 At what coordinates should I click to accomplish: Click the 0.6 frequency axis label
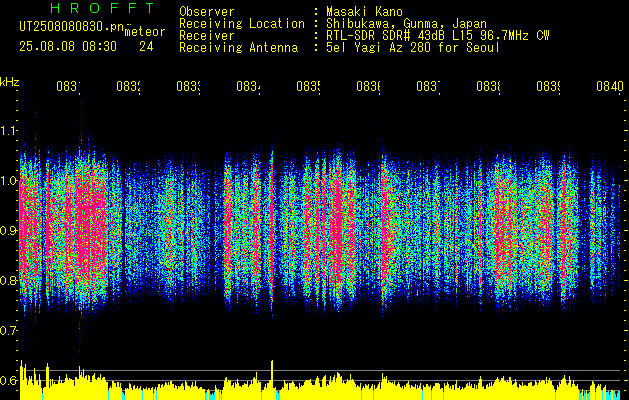tap(9, 380)
